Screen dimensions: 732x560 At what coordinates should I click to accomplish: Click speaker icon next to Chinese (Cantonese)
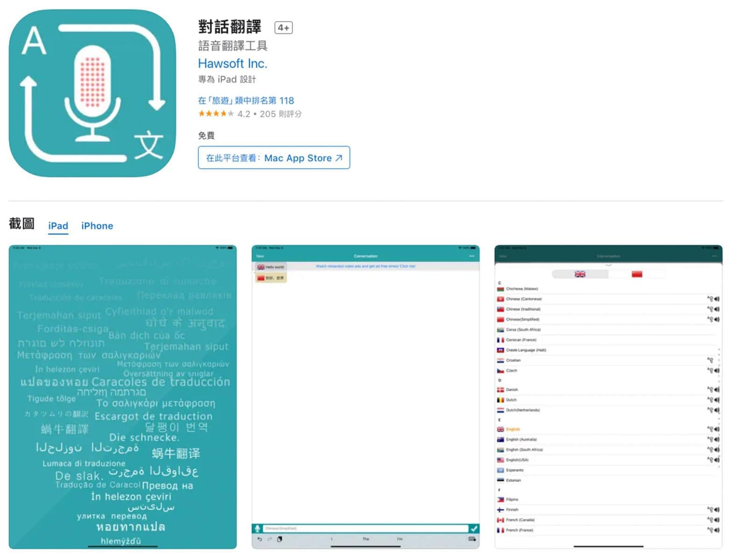pos(717,299)
